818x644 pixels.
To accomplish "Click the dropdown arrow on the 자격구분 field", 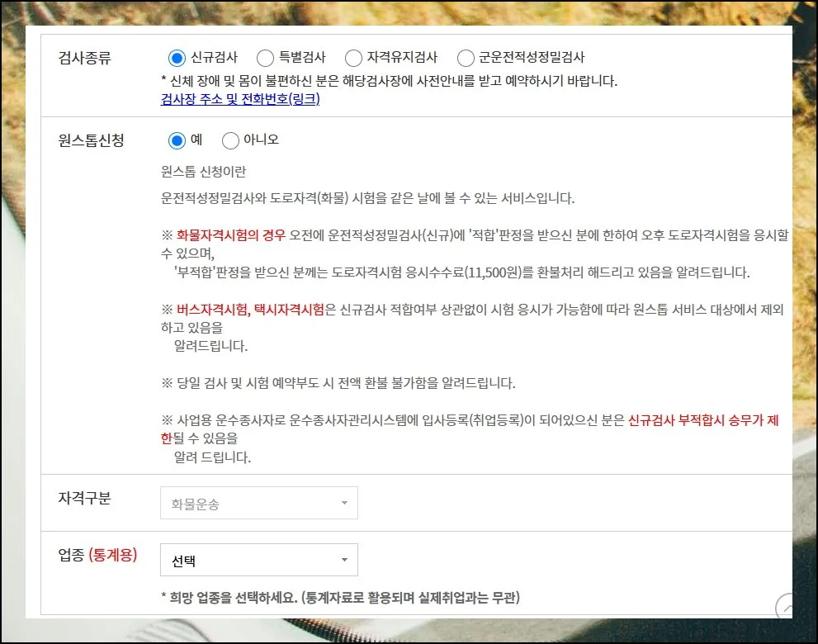I will pos(345,502).
